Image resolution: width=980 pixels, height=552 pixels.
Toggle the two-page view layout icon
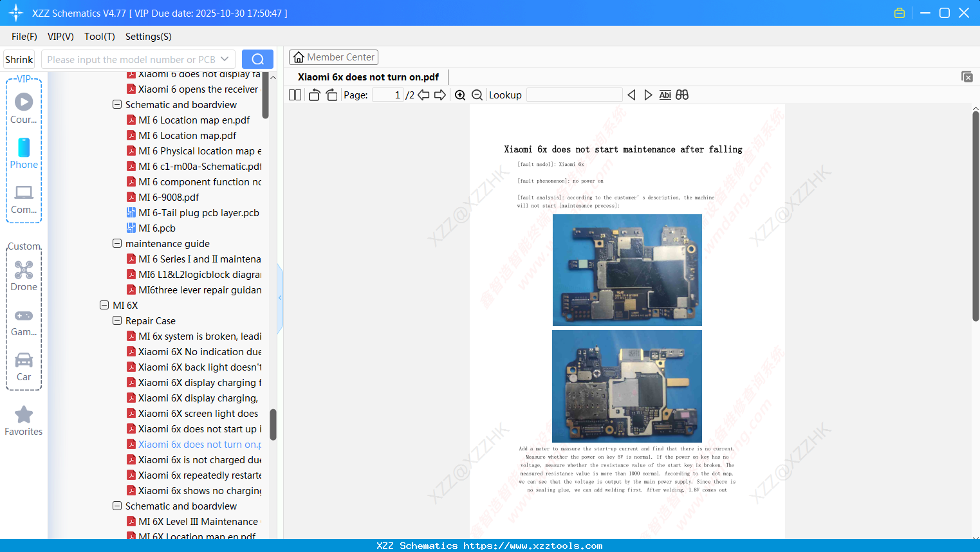coord(295,95)
